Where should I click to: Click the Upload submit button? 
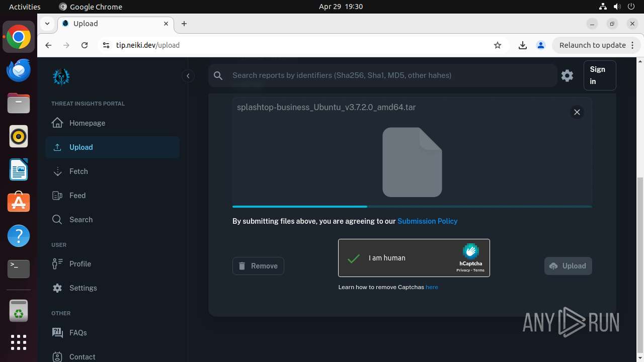point(568,266)
